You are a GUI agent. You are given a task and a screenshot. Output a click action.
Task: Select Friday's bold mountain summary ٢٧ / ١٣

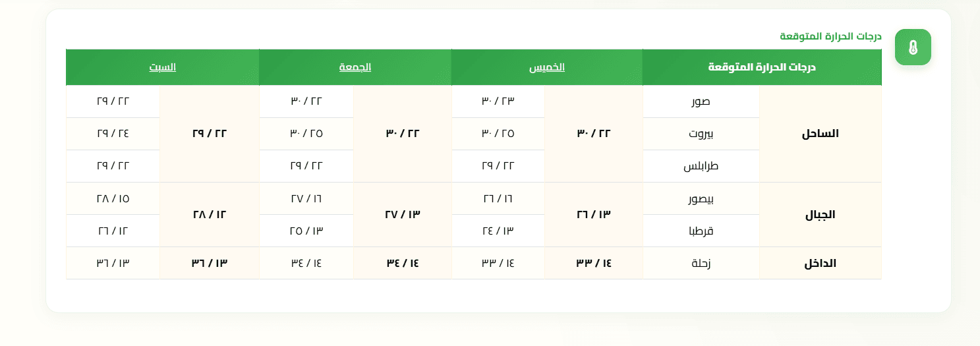pos(403,215)
